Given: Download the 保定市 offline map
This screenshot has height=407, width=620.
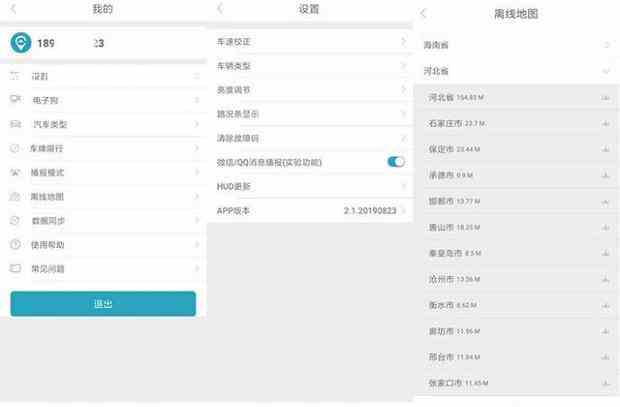Looking at the screenshot, I should pos(606,149).
